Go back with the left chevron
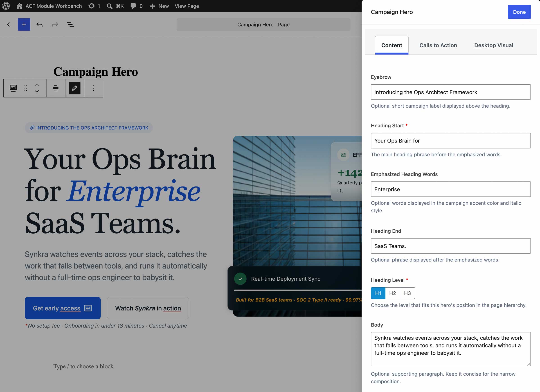This screenshot has height=392, width=540. click(x=9, y=24)
